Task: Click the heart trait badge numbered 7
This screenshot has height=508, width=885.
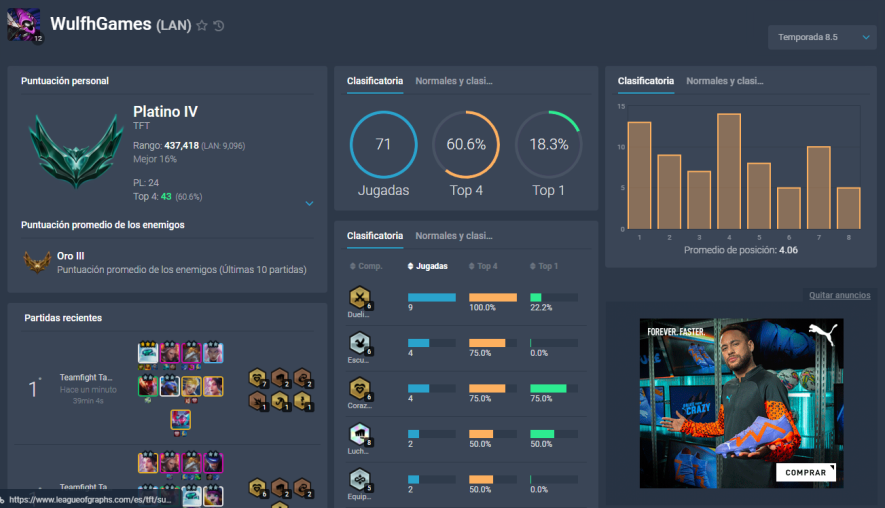Action: click(258, 378)
